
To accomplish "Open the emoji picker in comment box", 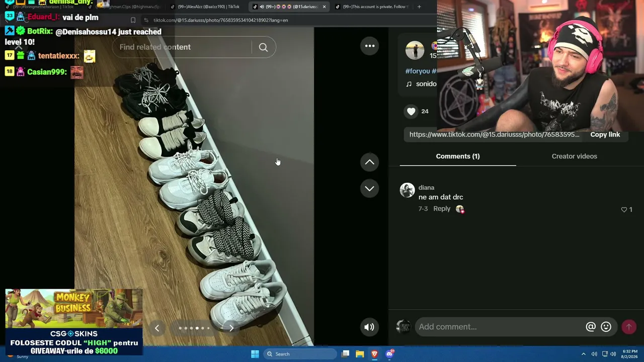I will pos(606,327).
